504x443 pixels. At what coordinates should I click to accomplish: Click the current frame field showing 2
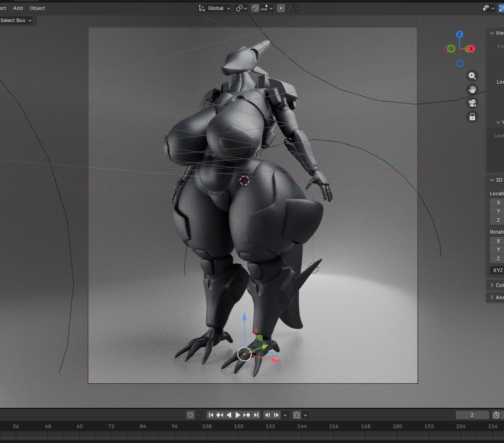[x=472, y=415]
